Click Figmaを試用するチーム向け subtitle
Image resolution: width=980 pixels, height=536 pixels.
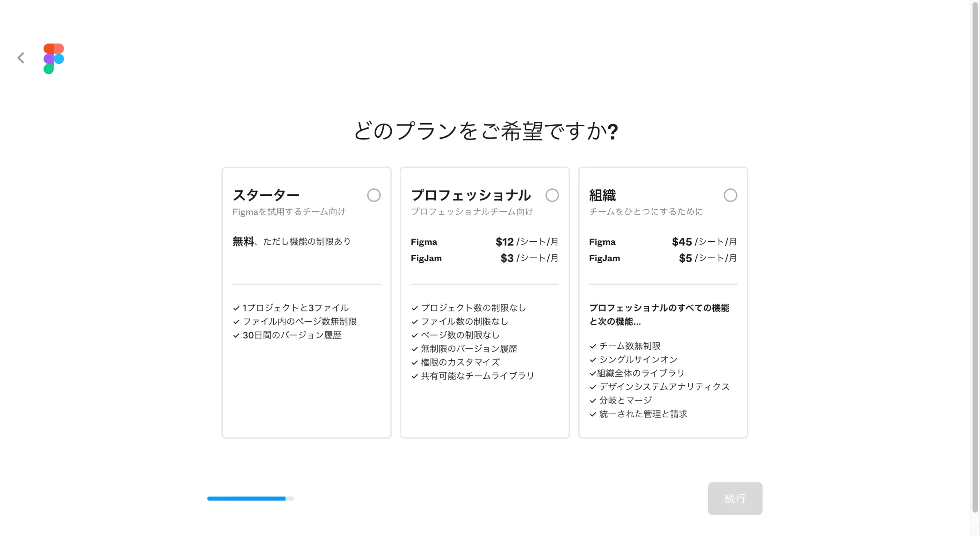289,212
